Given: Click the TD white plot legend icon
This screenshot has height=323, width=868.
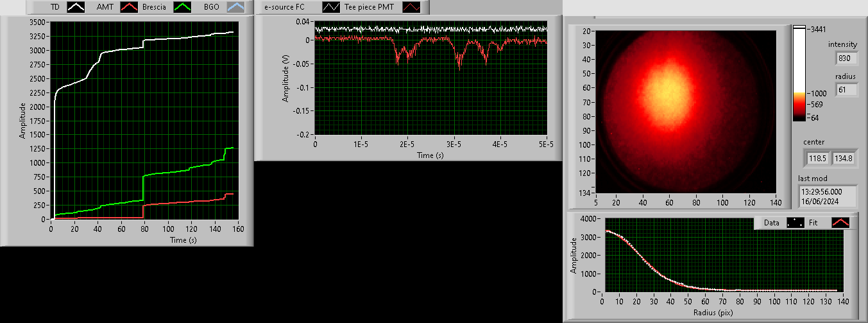Looking at the screenshot, I should point(77,7).
